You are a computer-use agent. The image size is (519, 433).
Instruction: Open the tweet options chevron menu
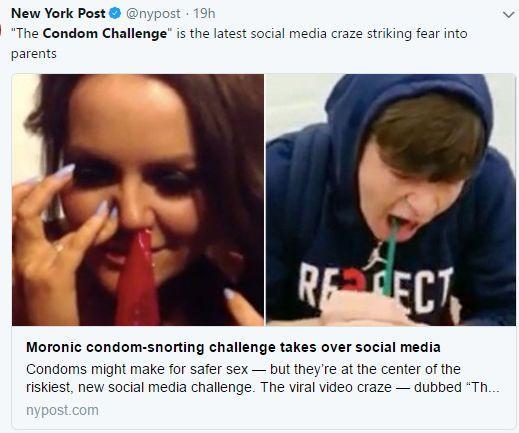pos(508,15)
